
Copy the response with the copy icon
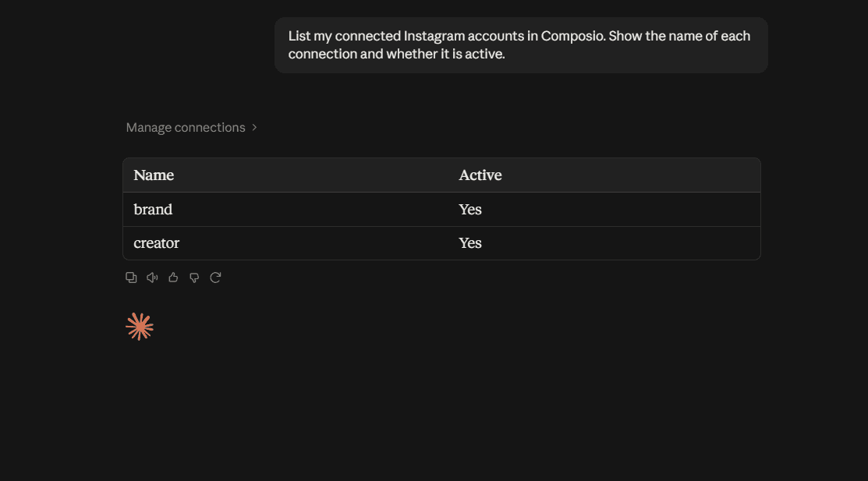[x=131, y=278]
